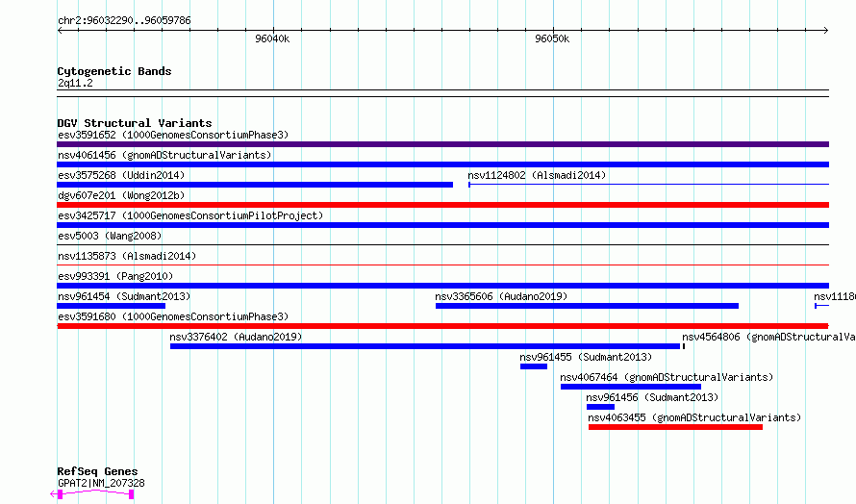Select the nsv1124802 Alsmadi2014 thin line

tap(648, 185)
